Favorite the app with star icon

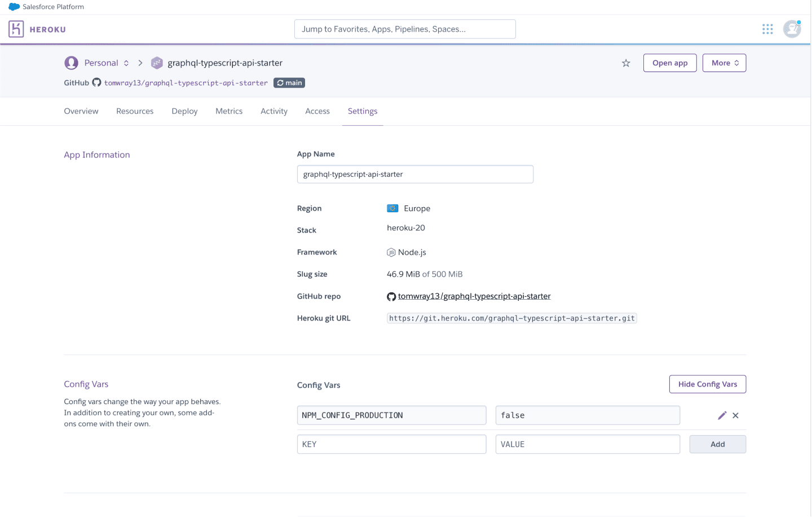point(626,63)
